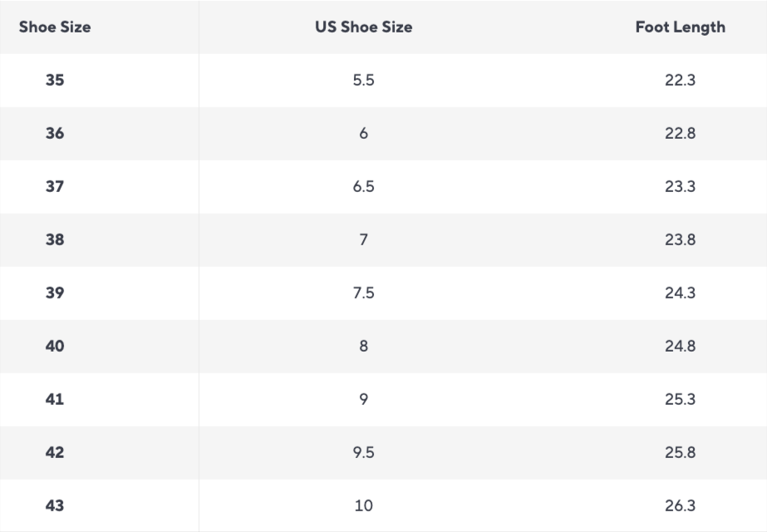Click foot length 26.3 value

click(x=680, y=505)
